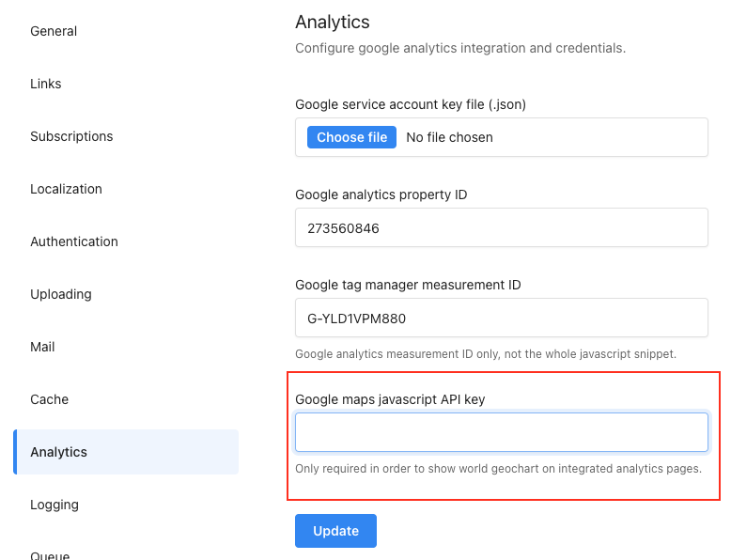Open the Mail settings section
The width and height of the screenshot is (731, 560).
click(42, 348)
